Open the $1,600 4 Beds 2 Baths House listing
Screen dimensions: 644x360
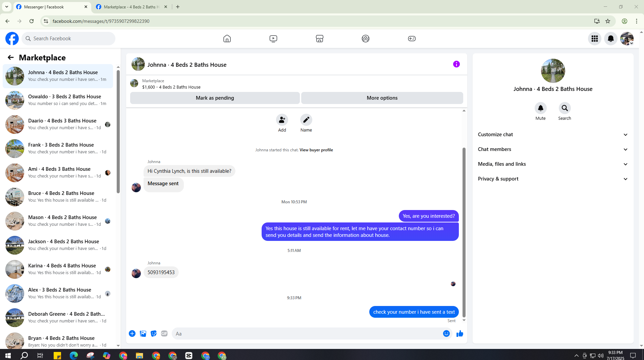coord(171,87)
